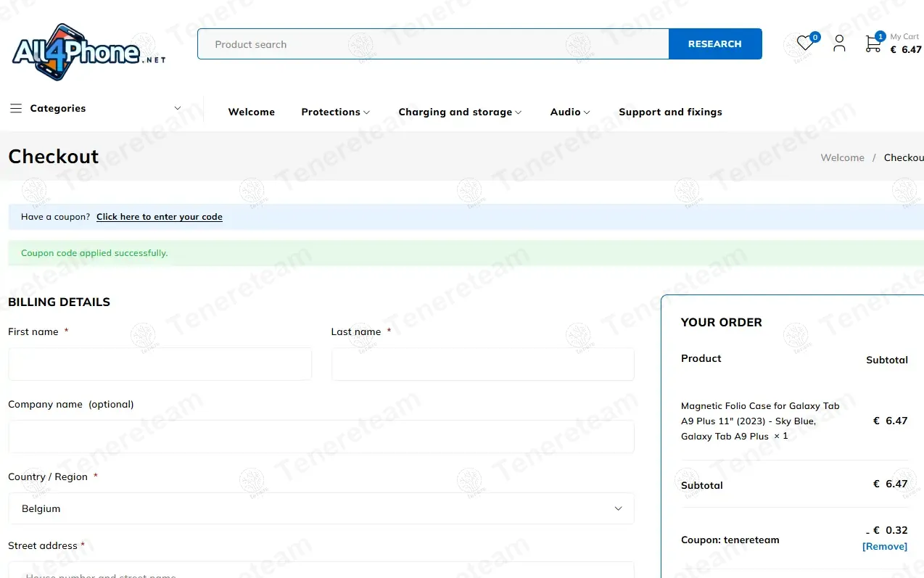Expand the Charging and storage chevron

click(x=518, y=112)
